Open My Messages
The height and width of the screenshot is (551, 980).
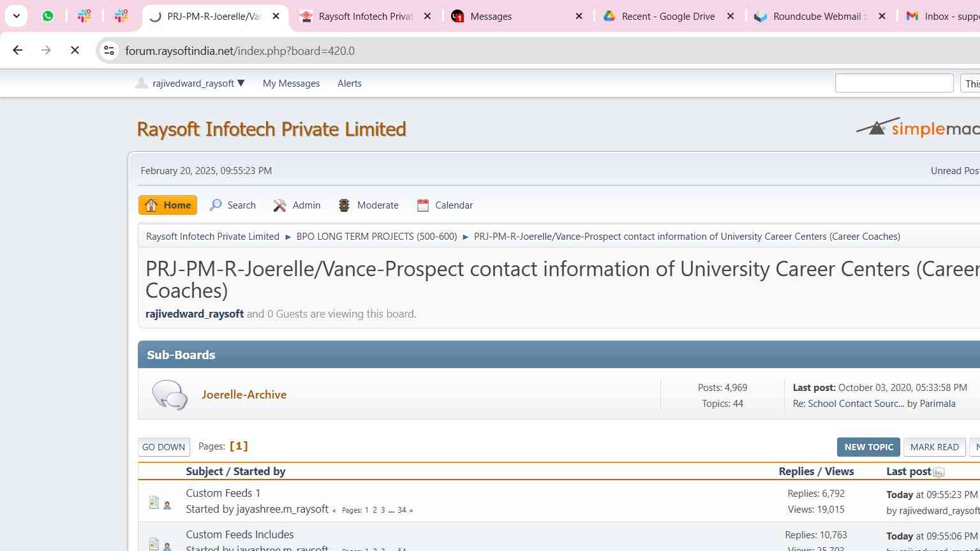click(x=291, y=84)
